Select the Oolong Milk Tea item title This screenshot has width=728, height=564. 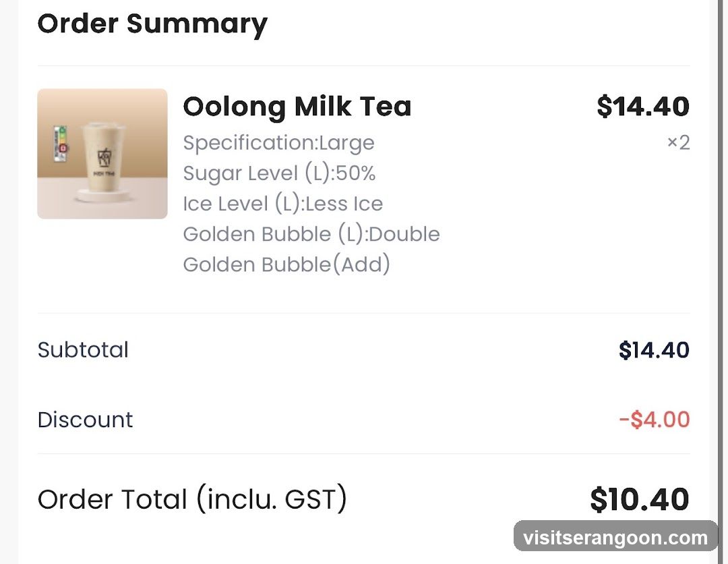(297, 107)
